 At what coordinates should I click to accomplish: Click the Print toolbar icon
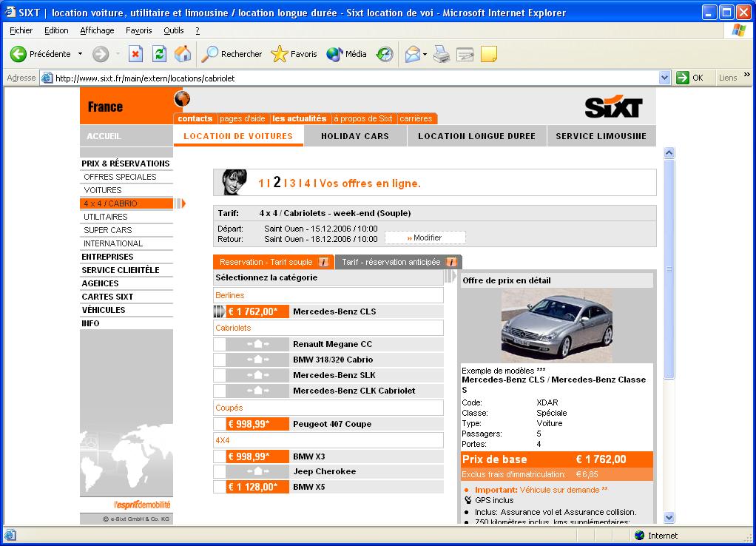coord(442,54)
